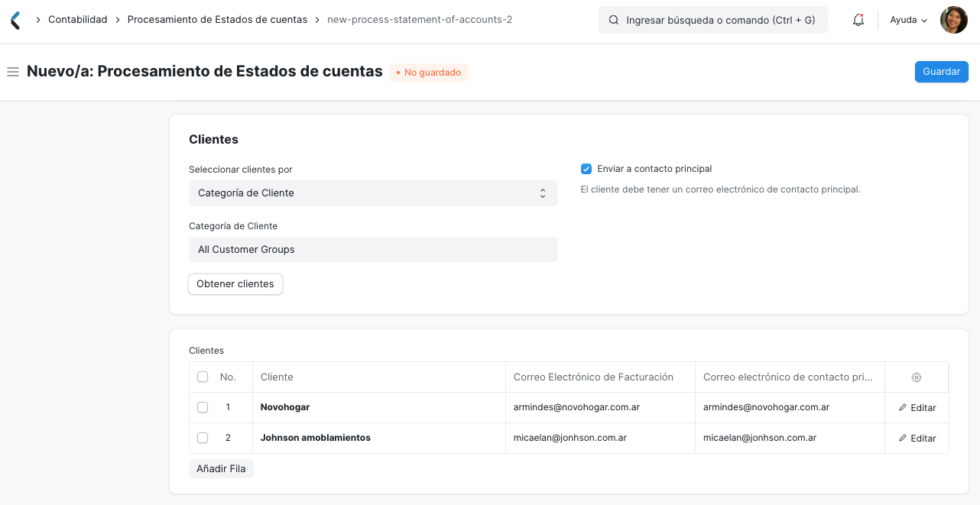Check the select-all checkbox in the table header
The height and width of the screenshot is (505, 980).
(203, 377)
